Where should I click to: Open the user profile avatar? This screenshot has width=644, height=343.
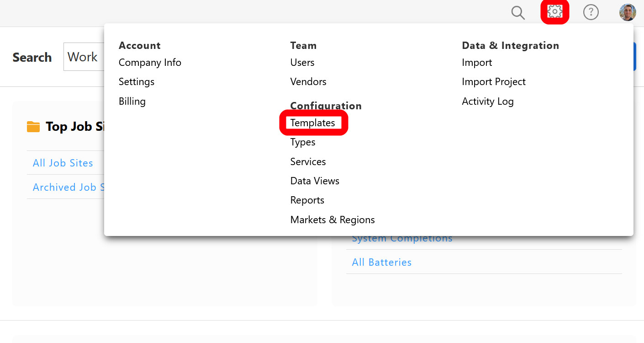pyautogui.click(x=628, y=12)
